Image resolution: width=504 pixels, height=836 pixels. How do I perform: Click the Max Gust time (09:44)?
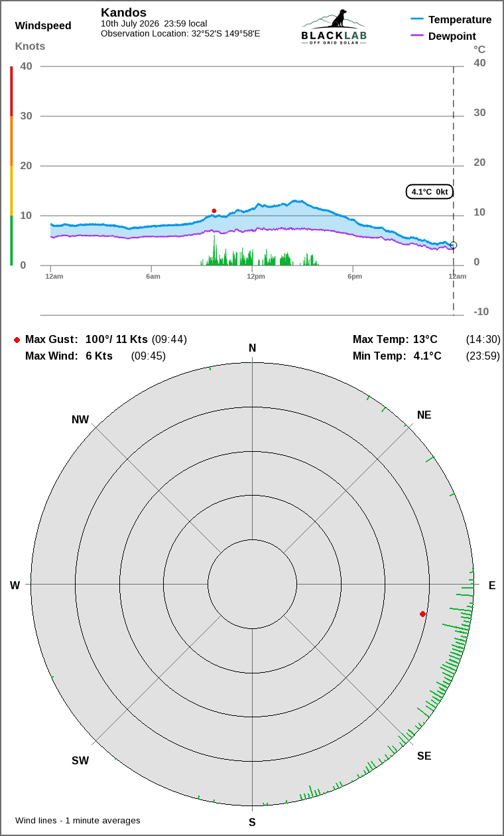pyautogui.click(x=169, y=340)
